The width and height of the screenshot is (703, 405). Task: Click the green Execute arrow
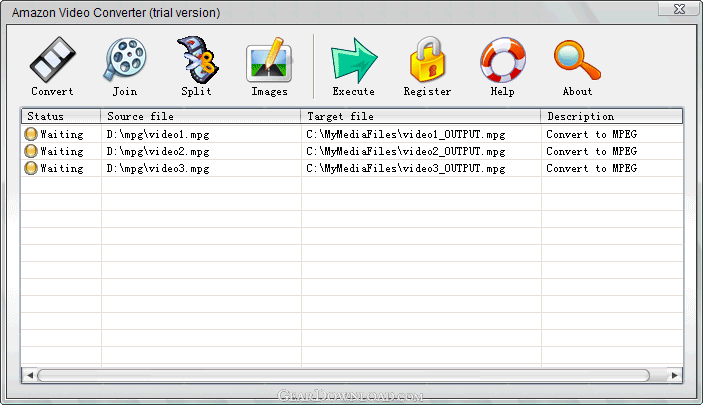(354, 61)
